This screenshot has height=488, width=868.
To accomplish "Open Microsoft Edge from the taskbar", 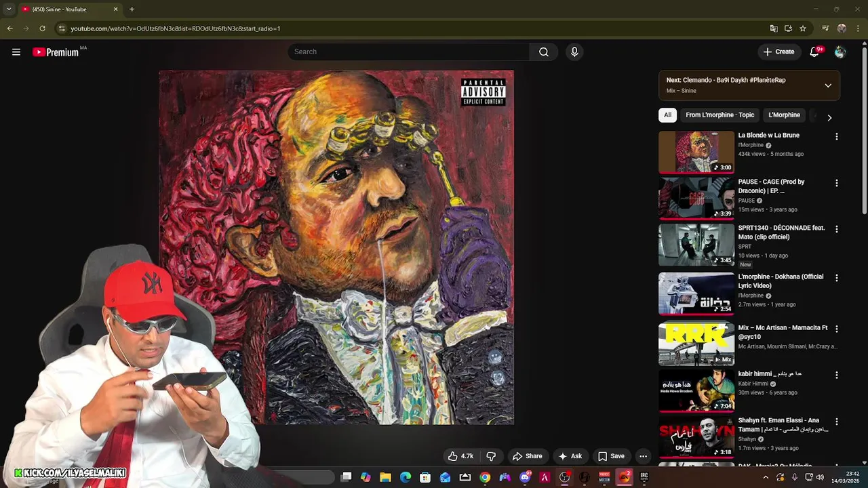I will coord(406,477).
